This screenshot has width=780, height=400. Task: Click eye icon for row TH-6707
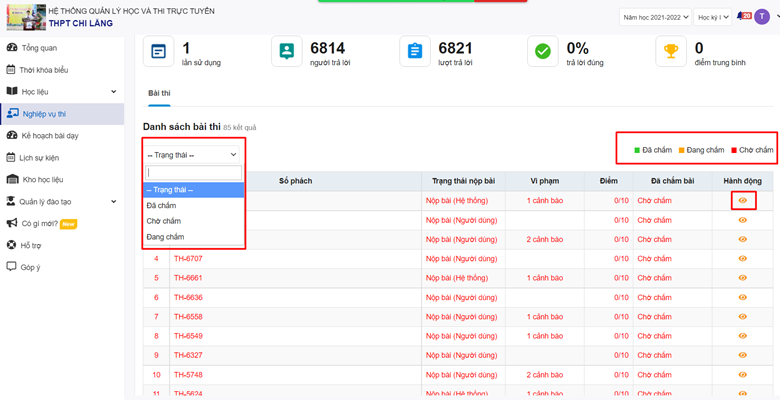coord(742,258)
